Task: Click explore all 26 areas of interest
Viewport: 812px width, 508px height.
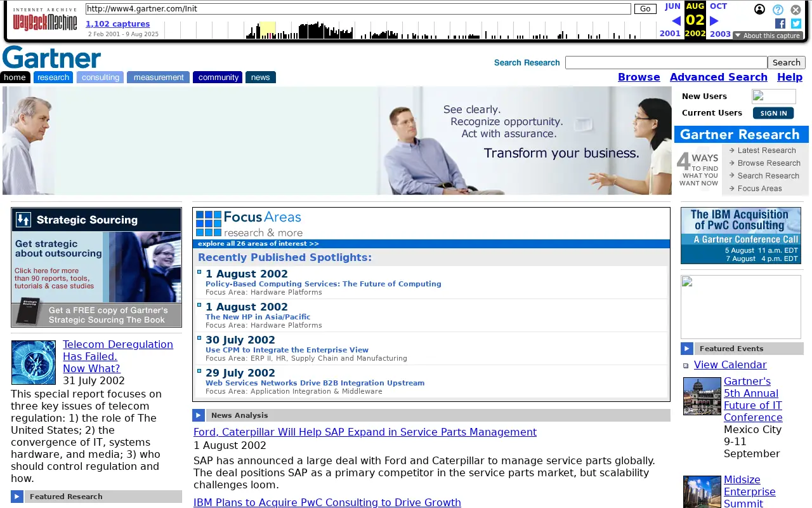Action: click(258, 244)
